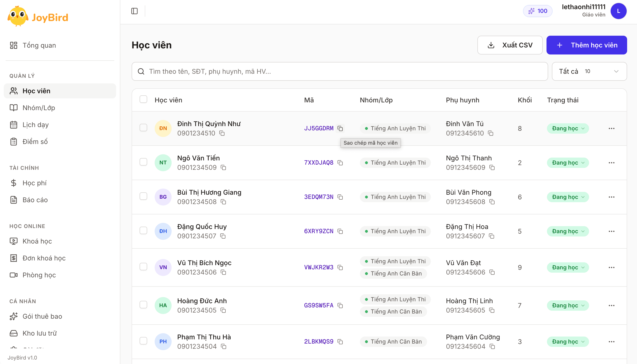Open the Tất cả filter dropdown

tap(589, 71)
